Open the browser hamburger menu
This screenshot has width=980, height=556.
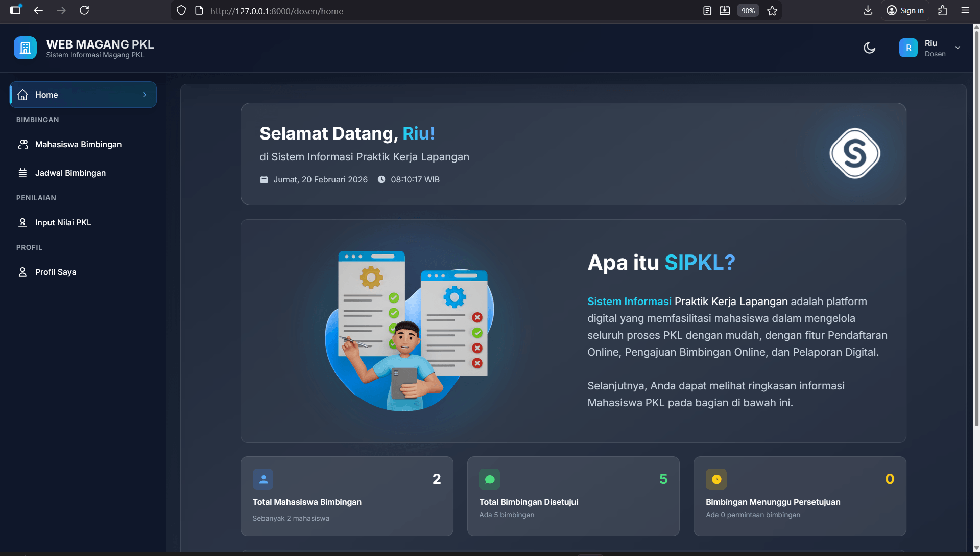[x=965, y=10]
